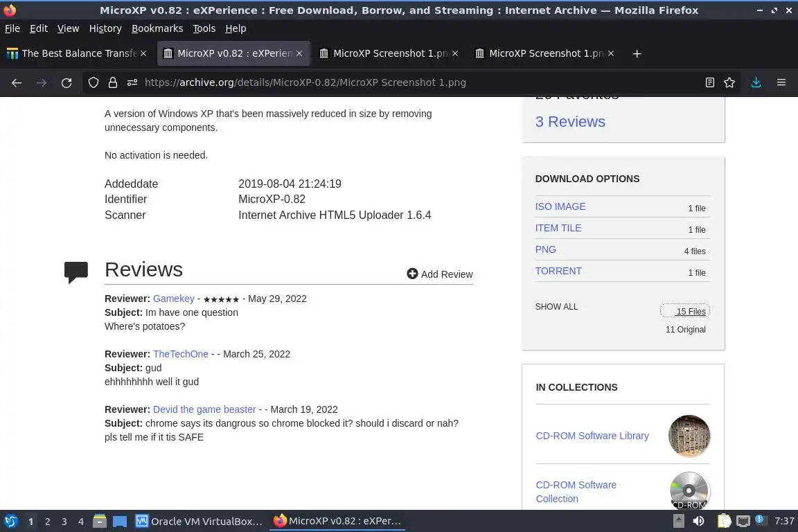This screenshot has height=532, width=798.
Task: Download the ISO IMAGE option
Action: (560, 206)
